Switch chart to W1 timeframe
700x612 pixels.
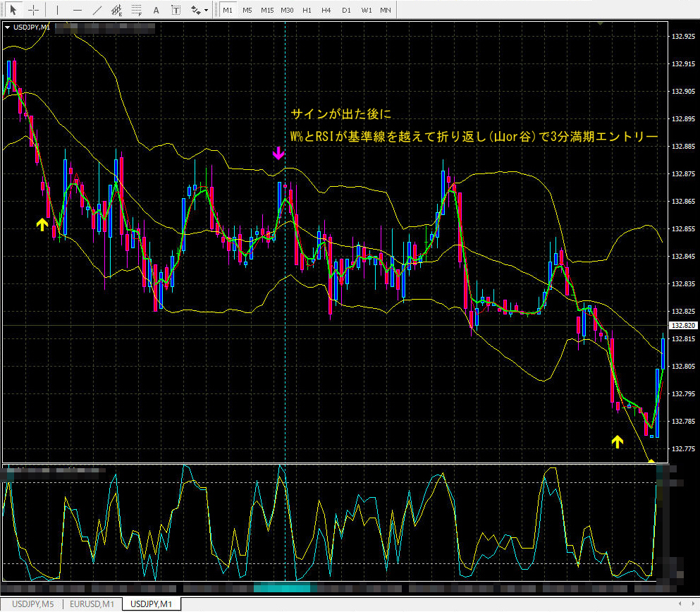pyautogui.click(x=367, y=10)
